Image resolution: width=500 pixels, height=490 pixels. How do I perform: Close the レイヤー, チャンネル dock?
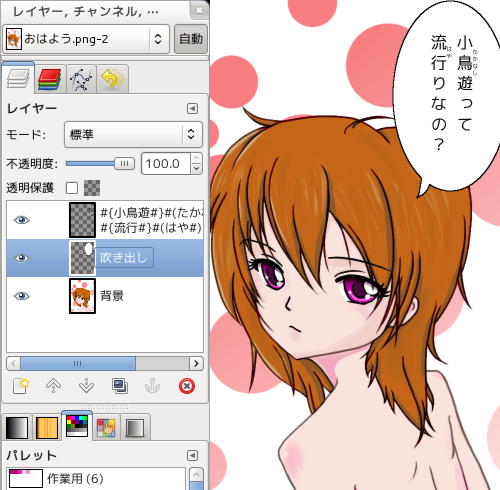199,11
